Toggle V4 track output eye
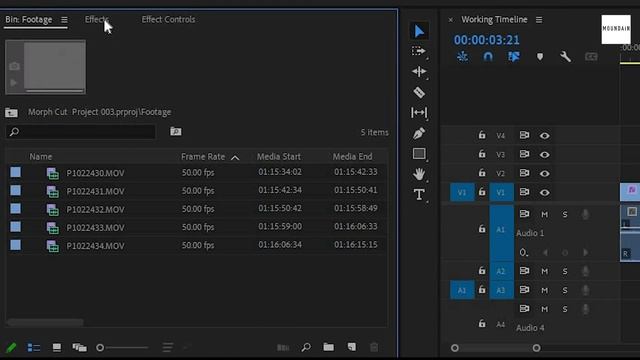The image size is (640, 360). (x=544, y=136)
